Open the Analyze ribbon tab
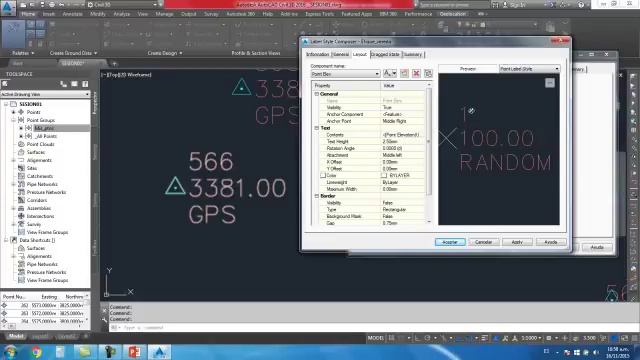Viewport: 640px width, 360px height. 122,14
